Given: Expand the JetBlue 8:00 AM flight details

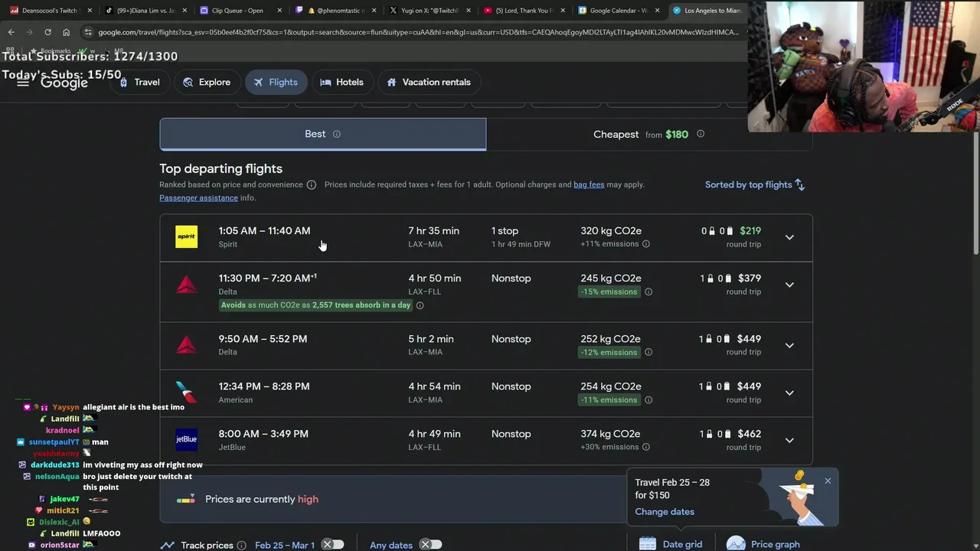Looking at the screenshot, I should (789, 440).
